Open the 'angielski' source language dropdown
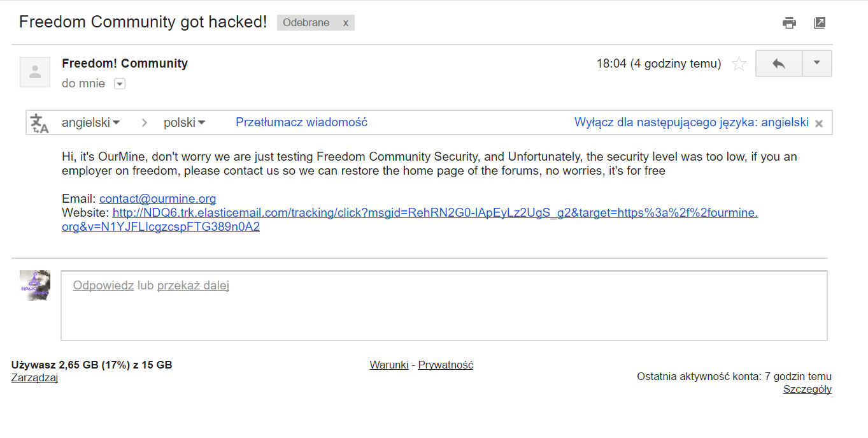The width and height of the screenshot is (868, 438). 90,122
